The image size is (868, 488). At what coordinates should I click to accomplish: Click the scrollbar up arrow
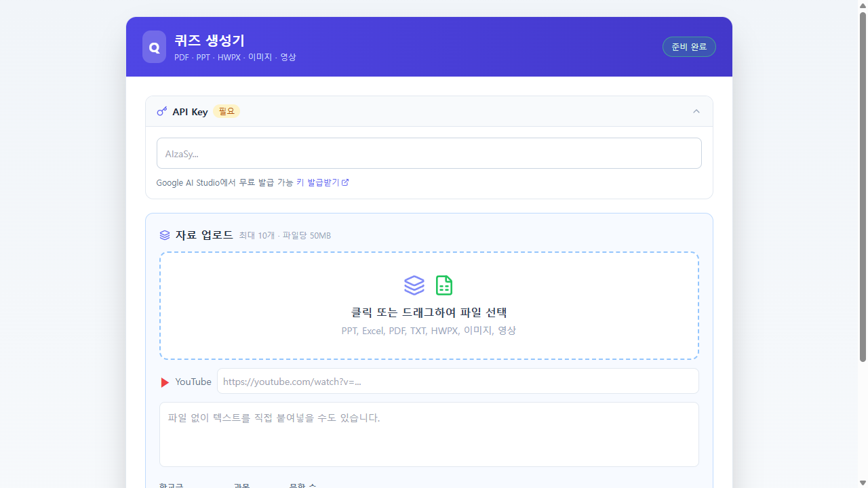(863, 5)
